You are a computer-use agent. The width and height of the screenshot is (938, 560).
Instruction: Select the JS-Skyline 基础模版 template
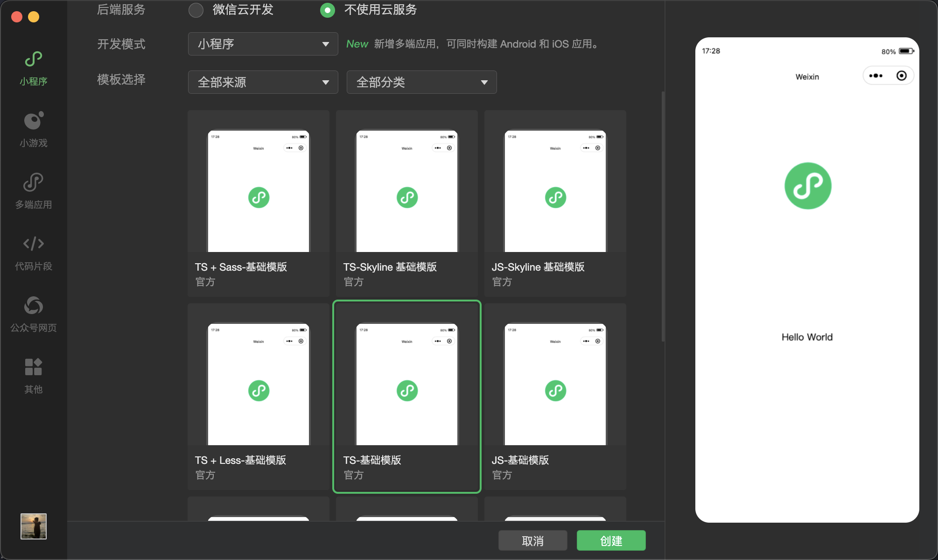(x=555, y=200)
